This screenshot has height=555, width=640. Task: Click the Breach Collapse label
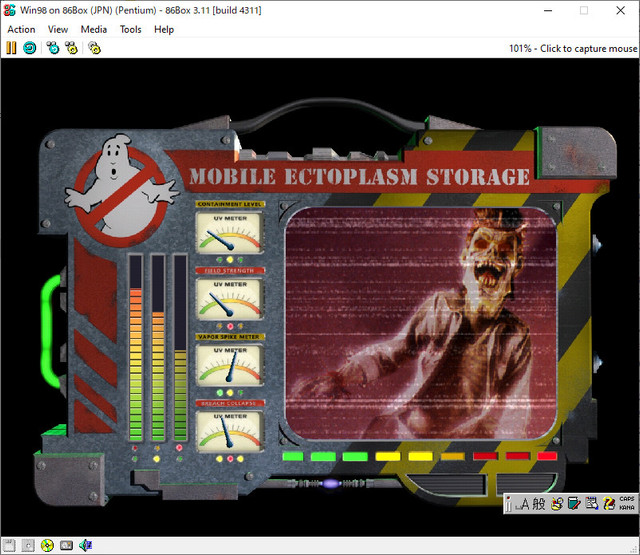tap(230, 403)
